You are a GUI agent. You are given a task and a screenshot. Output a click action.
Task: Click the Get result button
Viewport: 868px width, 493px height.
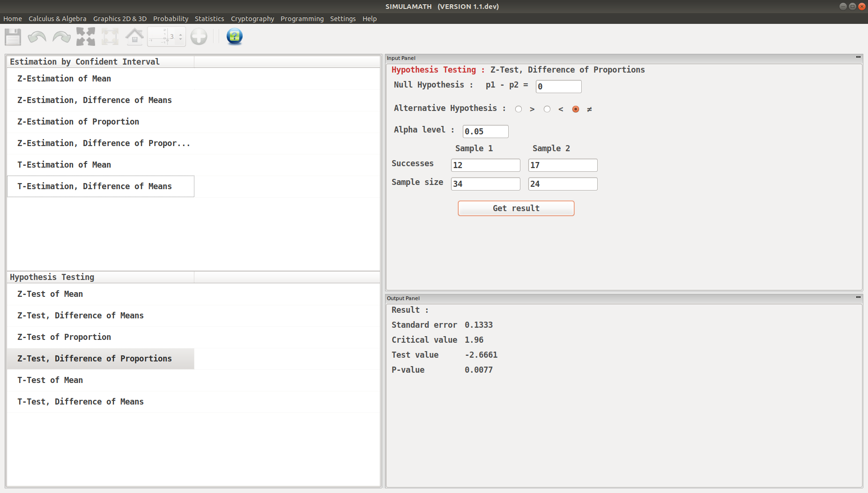tap(516, 208)
